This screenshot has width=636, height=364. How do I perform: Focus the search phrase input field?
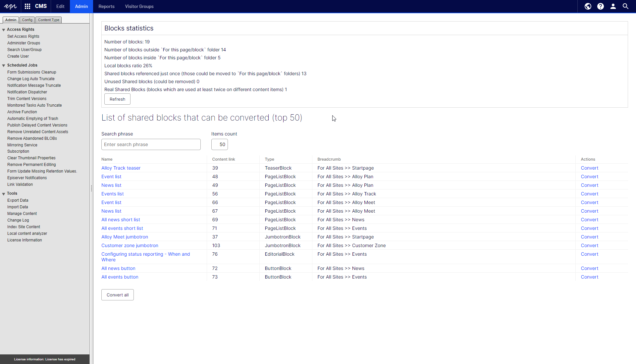(151, 144)
